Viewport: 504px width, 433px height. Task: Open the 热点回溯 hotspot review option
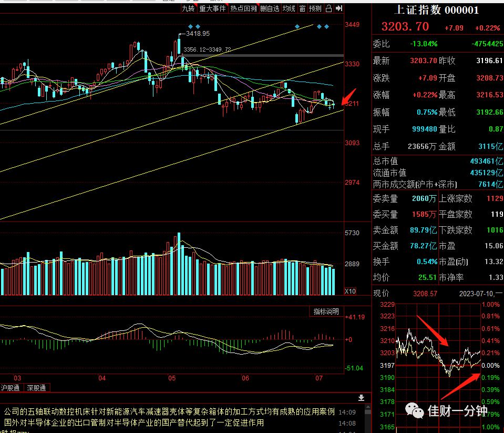243,9
